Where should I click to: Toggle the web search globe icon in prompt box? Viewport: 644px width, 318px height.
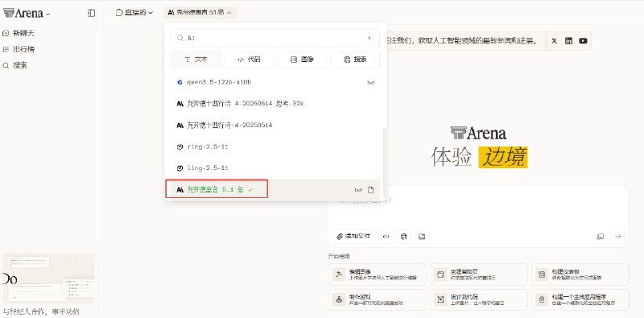coord(404,236)
